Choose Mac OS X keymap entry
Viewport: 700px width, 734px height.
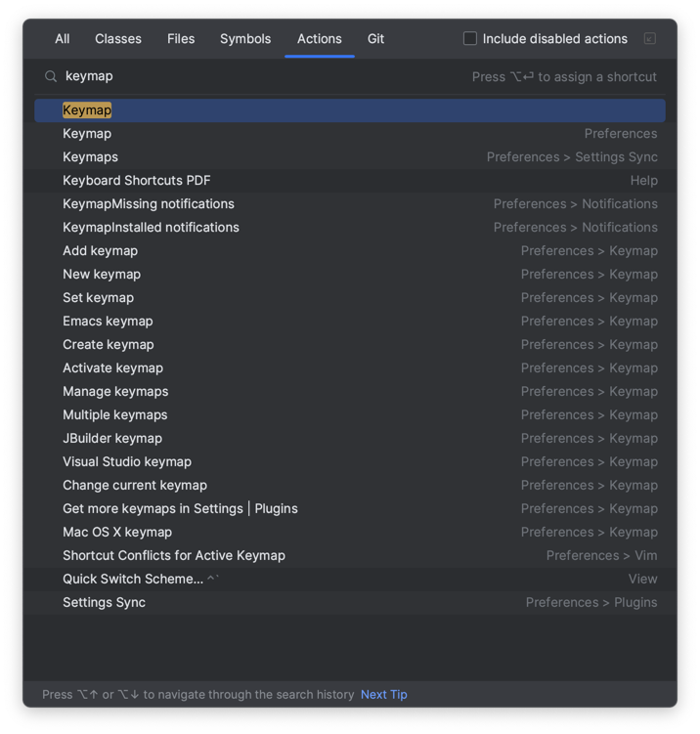(x=350, y=533)
